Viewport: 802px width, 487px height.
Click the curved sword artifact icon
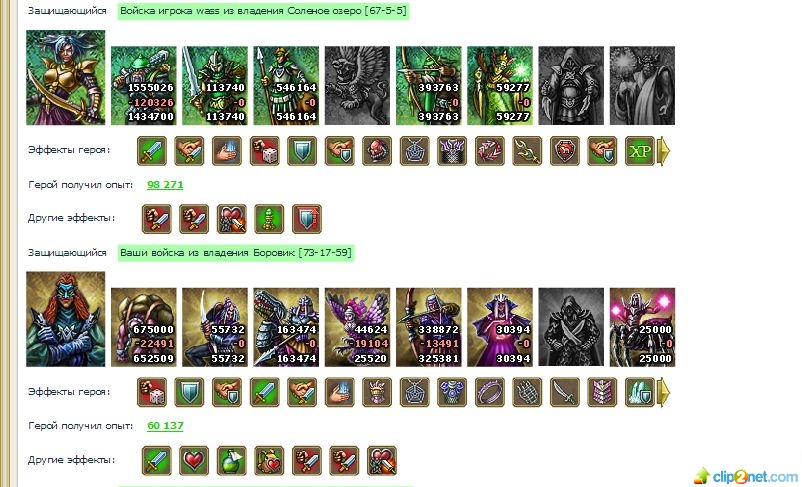tap(565, 392)
